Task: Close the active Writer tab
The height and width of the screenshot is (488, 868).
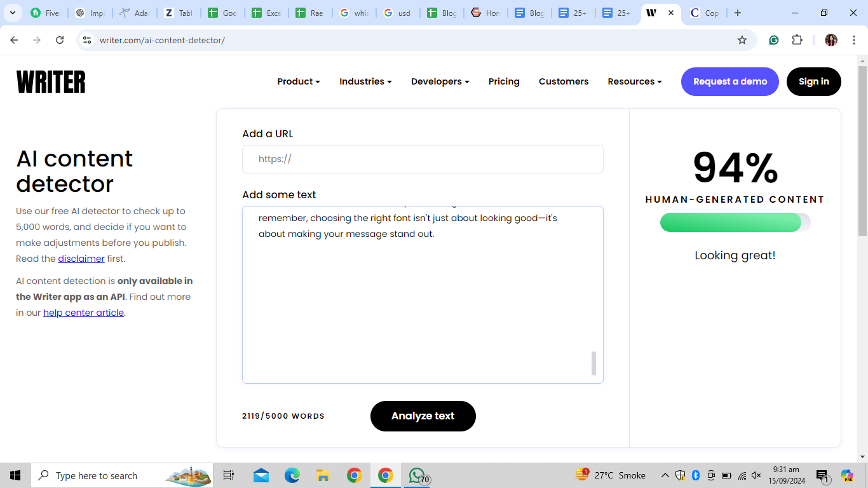Action: 671,13
